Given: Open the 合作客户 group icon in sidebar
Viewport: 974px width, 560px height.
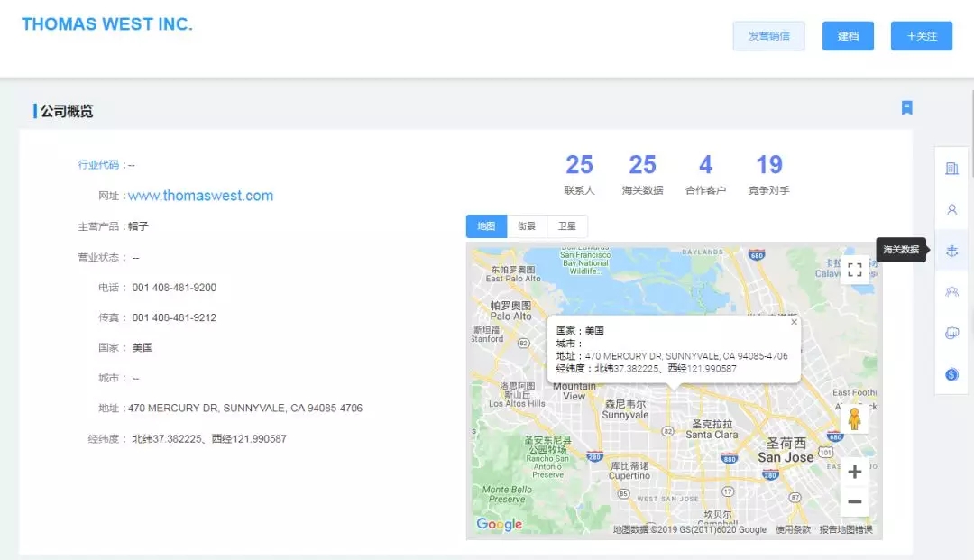Looking at the screenshot, I should click(951, 291).
